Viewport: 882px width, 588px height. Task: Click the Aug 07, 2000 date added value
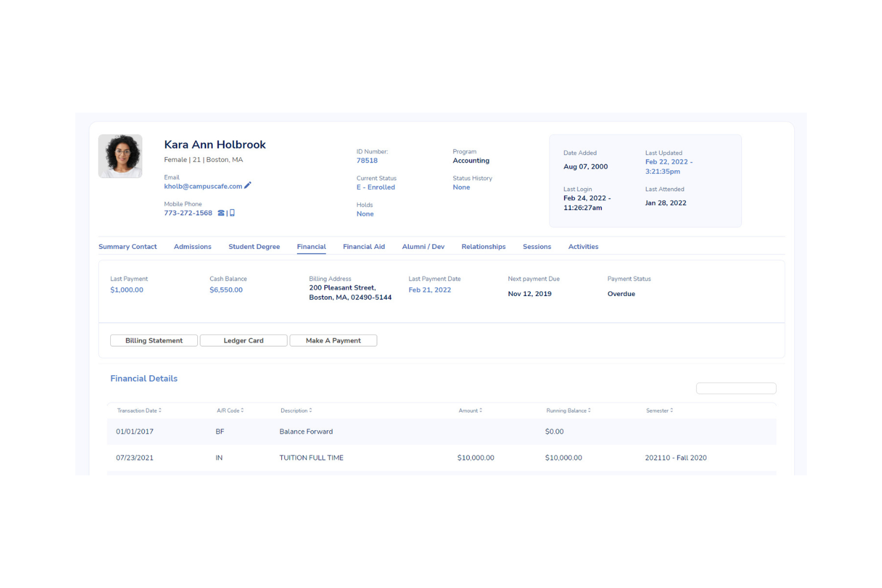pyautogui.click(x=586, y=167)
